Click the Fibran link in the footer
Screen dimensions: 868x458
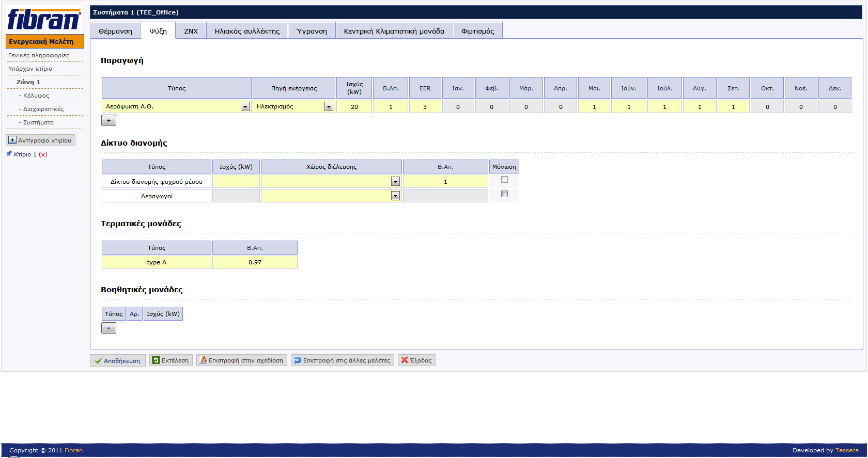[x=73, y=450]
